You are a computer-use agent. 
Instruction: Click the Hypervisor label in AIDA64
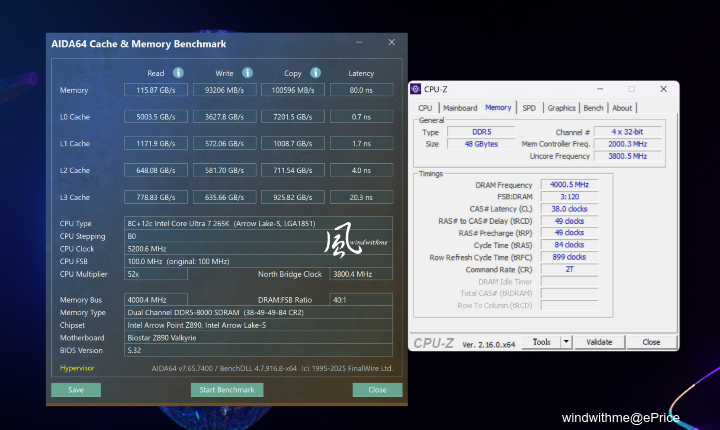(77, 368)
